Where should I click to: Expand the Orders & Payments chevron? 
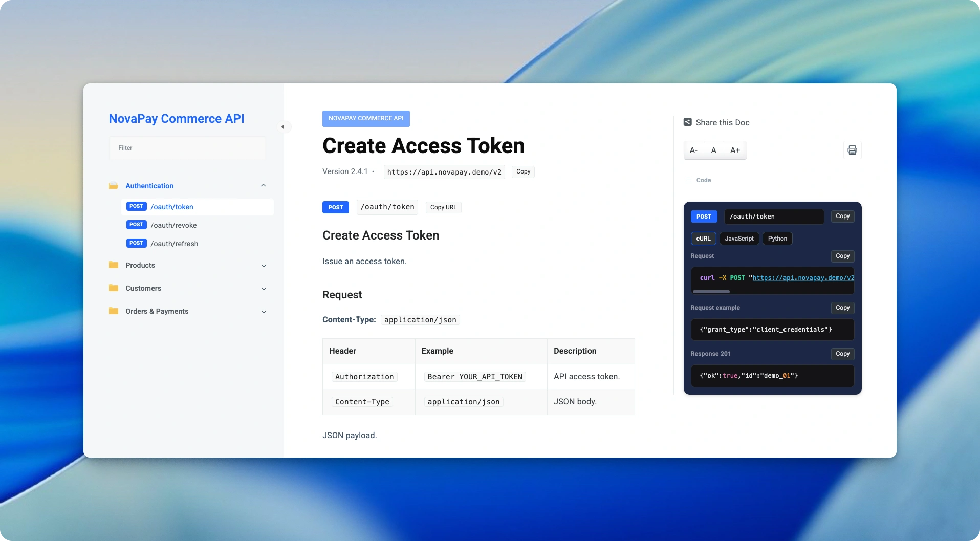click(264, 312)
